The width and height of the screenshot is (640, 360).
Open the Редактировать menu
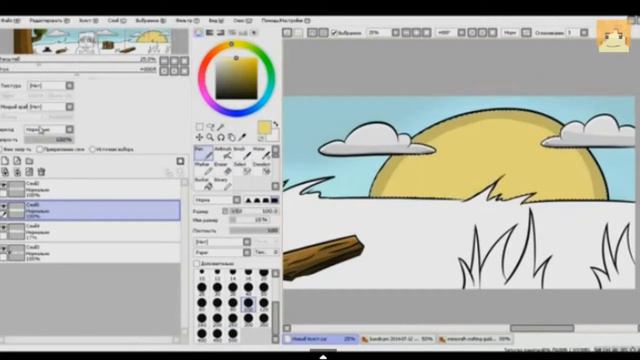[50, 20]
